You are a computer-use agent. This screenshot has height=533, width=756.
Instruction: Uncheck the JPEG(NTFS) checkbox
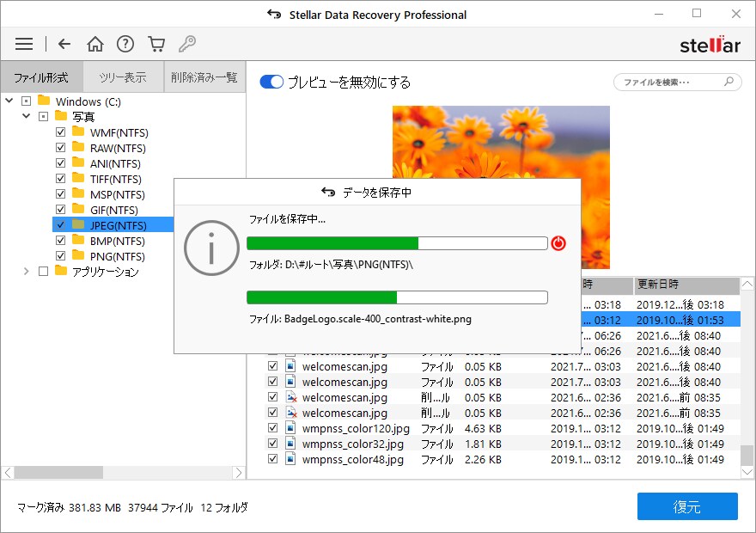pyautogui.click(x=60, y=224)
